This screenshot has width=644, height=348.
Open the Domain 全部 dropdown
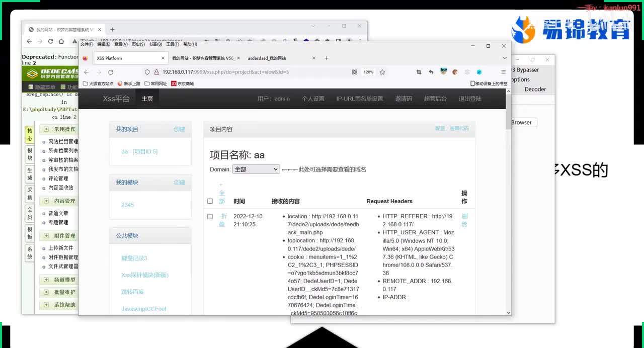256,169
